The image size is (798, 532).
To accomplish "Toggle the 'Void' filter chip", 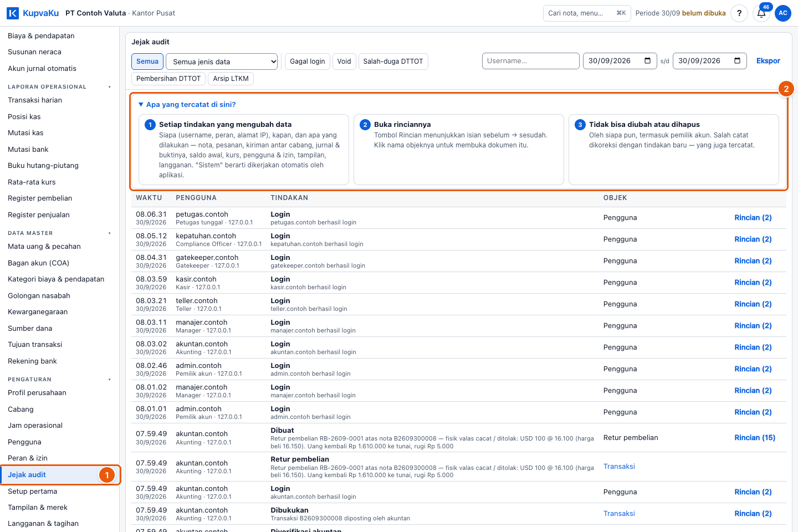I will (x=344, y=62).
